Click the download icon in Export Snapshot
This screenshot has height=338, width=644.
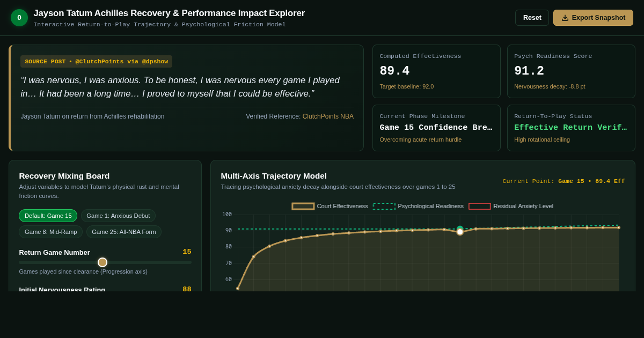coord(565,18)
